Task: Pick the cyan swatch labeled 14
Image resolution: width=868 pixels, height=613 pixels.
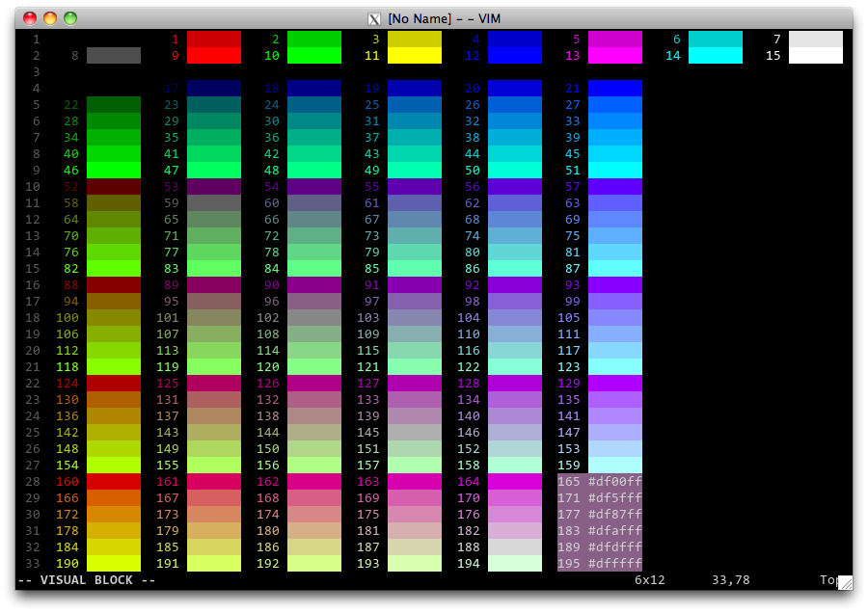Action: click(x=716, y=56)
